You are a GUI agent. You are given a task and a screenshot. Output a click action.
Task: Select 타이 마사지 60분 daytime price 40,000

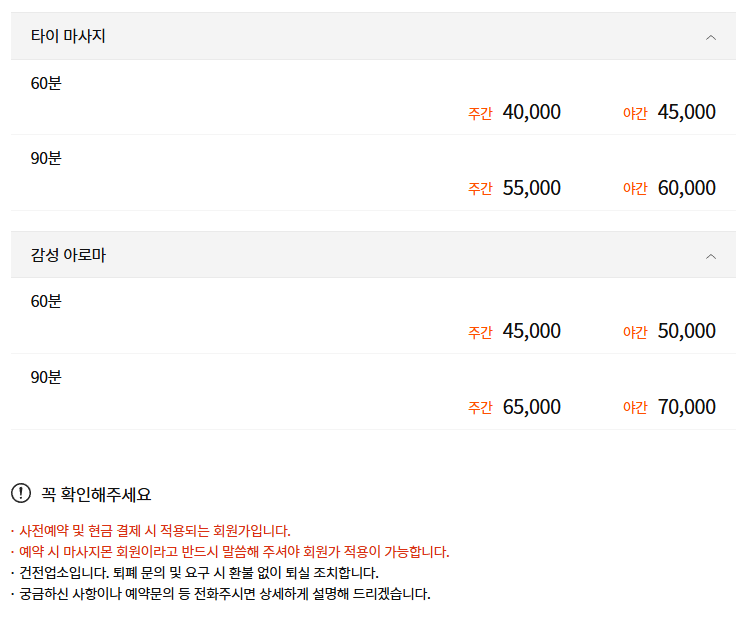[531, 112]
